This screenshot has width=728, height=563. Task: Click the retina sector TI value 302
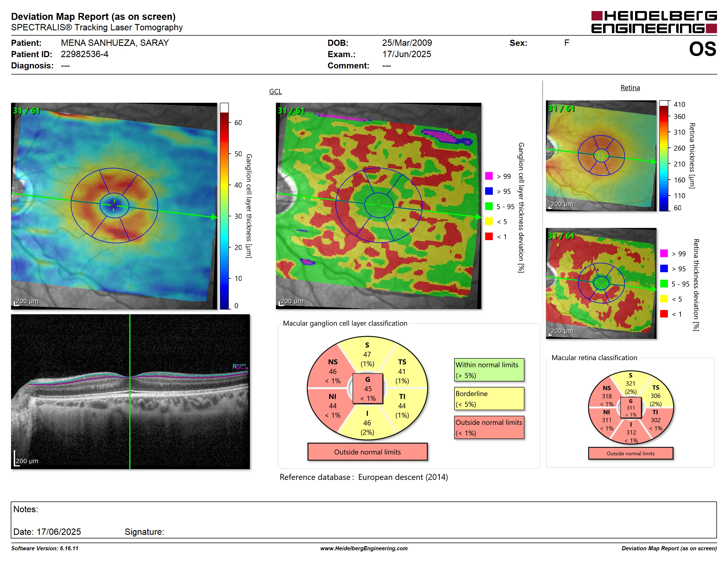click(655, 420)
